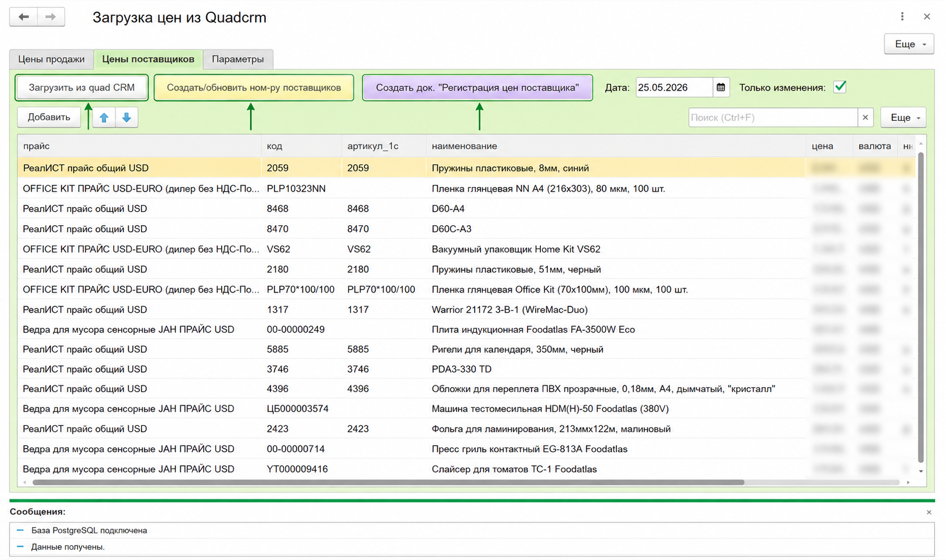This screenshot has width=946, height=560.
Task: Click the D60-A4 name cell
Action: click(616, 209)
